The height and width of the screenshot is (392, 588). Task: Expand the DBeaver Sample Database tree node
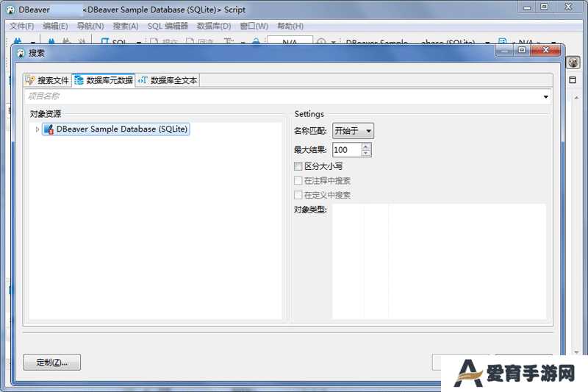(x=37, y=129)
